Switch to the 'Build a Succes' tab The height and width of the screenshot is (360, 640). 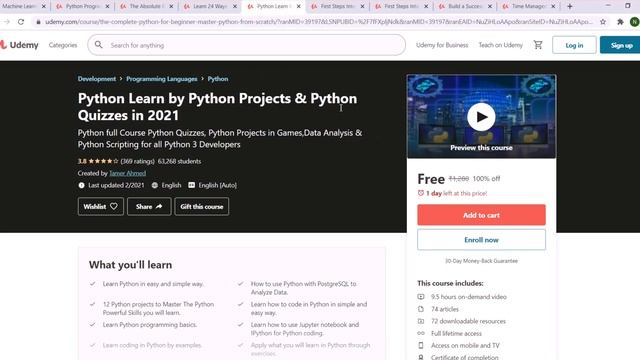[x=465, y=7]
